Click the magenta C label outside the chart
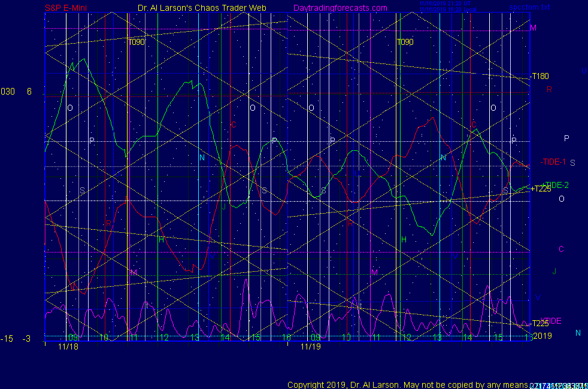Screen dimensions: 588x389 (561, 249)
